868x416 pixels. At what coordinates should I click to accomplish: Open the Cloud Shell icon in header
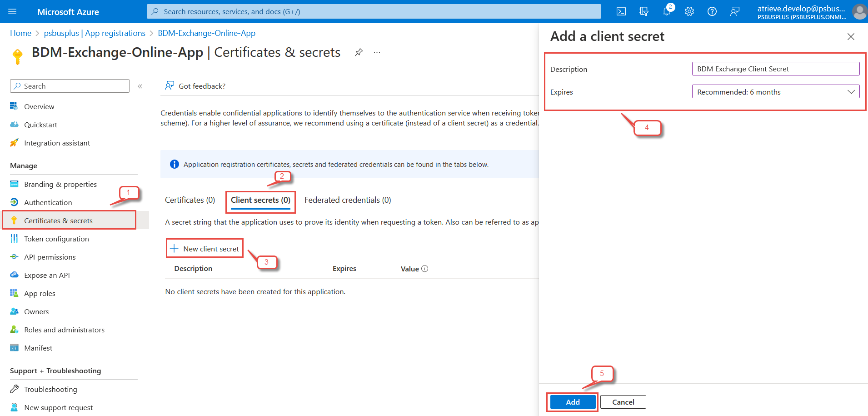click(621, 12)
